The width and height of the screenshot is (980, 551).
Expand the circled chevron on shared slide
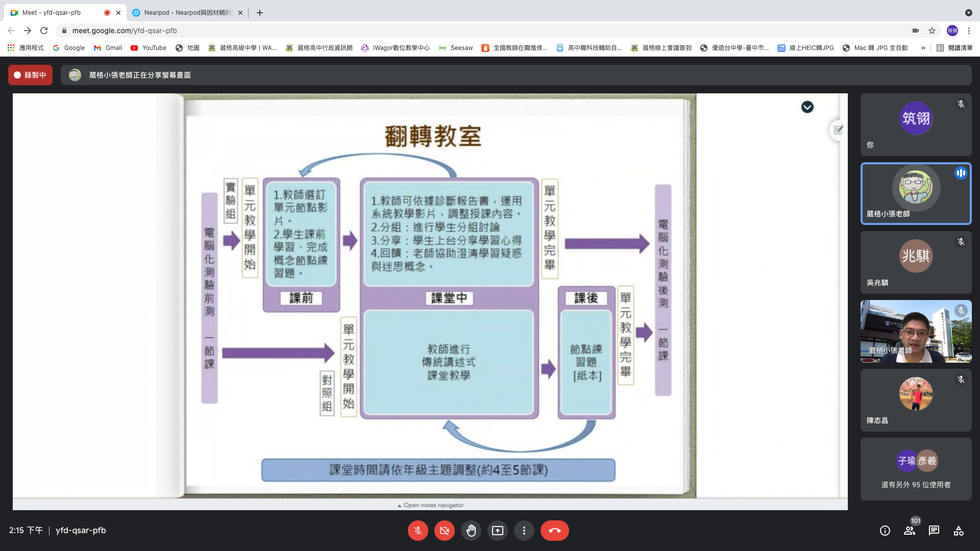[807, 107]
